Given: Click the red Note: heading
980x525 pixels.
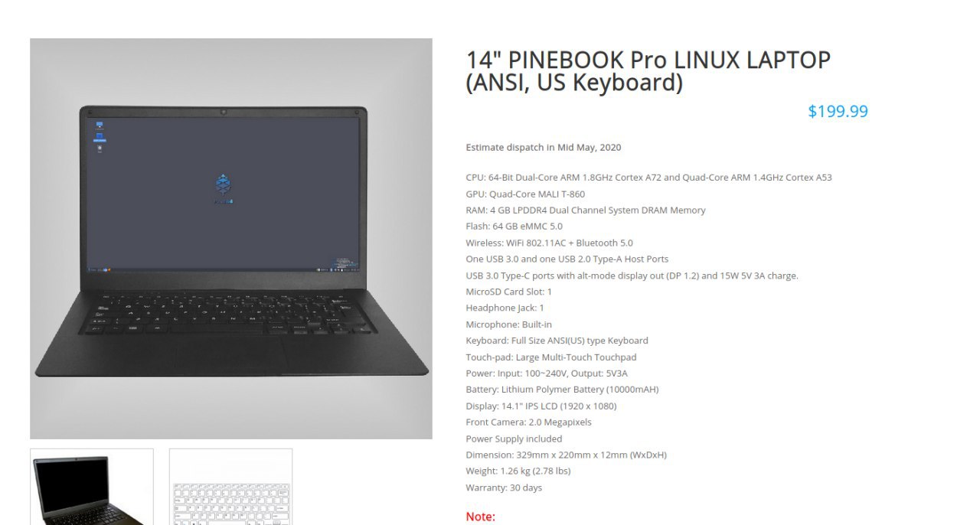Looking at the screenshot, I should 480,517.
